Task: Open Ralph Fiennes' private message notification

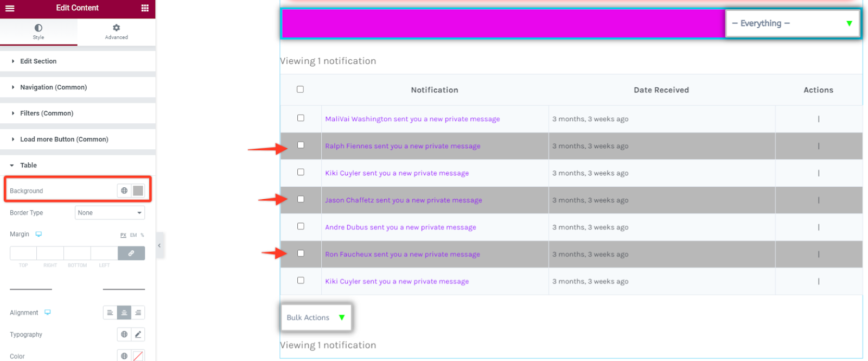Action: 403,146
